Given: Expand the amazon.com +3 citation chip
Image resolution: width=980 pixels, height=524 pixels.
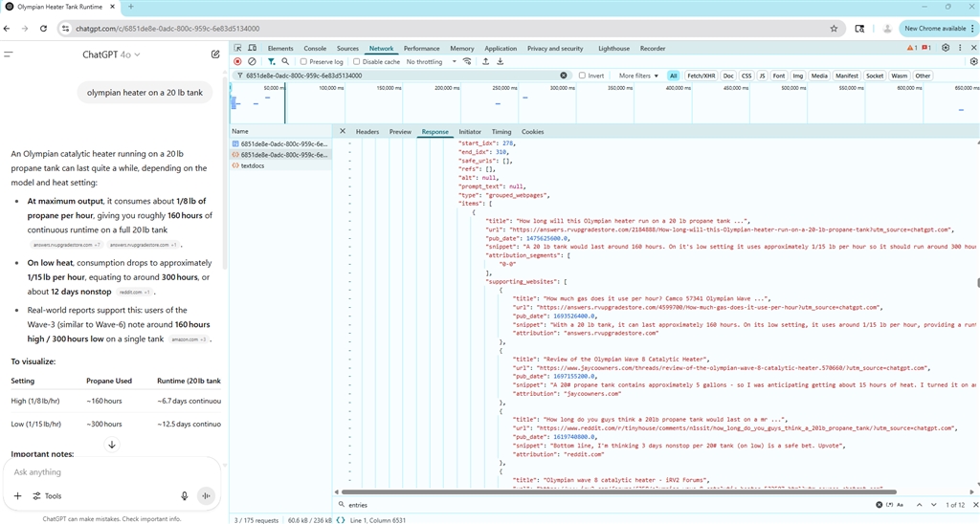Looking at the screenshot, I should pos(189,339).
